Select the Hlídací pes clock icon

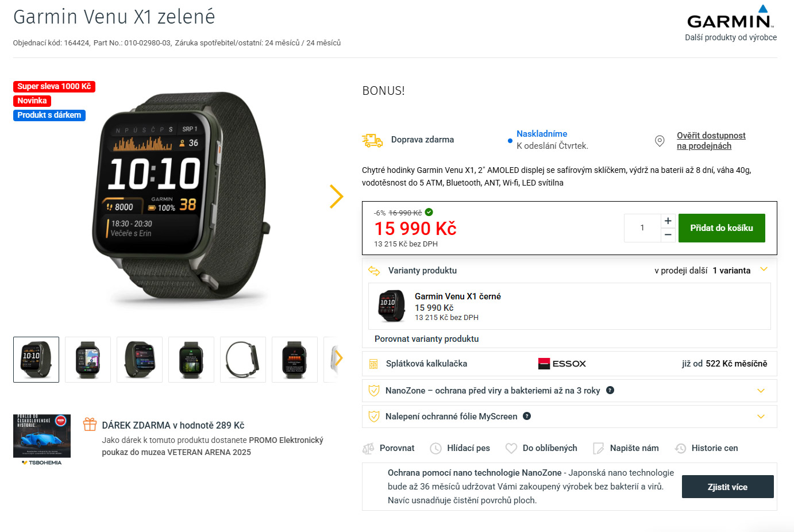pos(436,449)
